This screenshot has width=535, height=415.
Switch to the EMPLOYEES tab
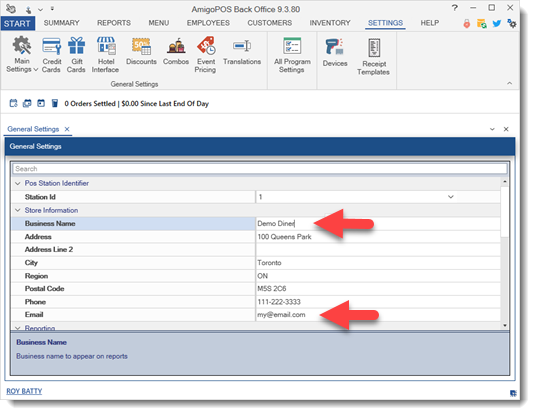[x=208, y=23]
